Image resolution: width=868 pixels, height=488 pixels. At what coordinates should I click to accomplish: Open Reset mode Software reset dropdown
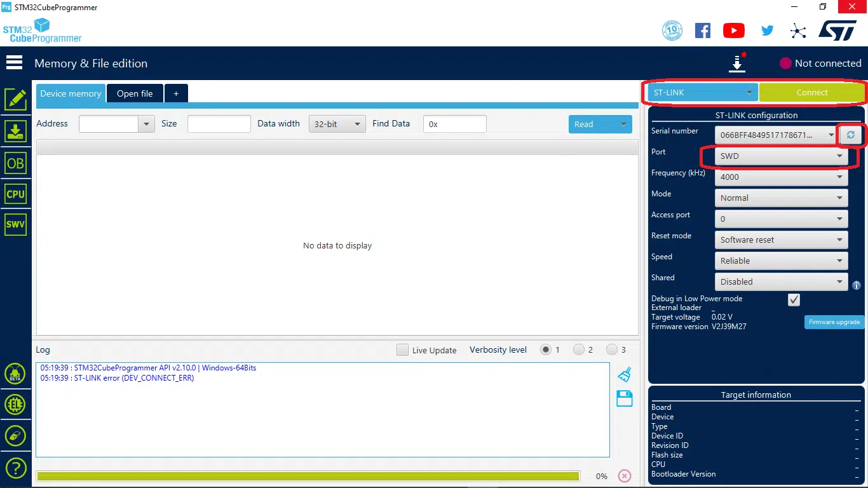(x=781, y=240)
